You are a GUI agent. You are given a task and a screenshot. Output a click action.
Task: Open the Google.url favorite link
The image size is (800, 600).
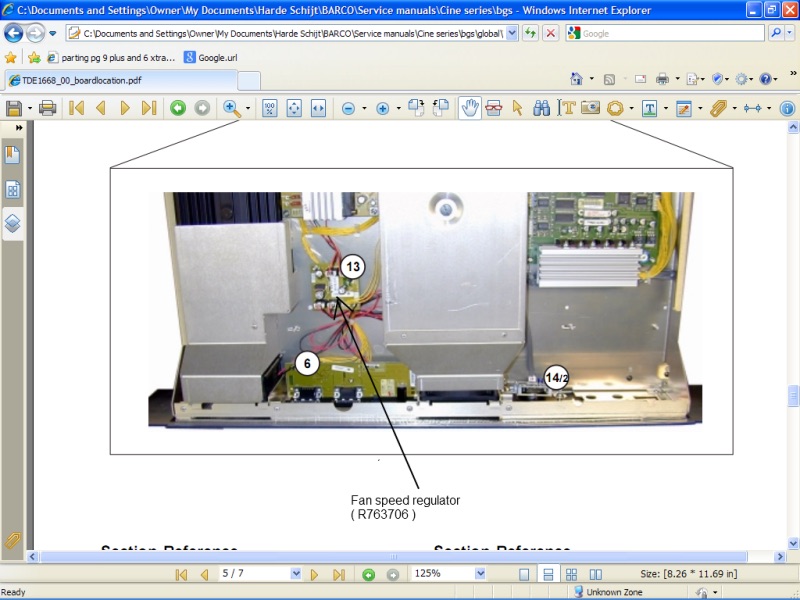point(211,58)
